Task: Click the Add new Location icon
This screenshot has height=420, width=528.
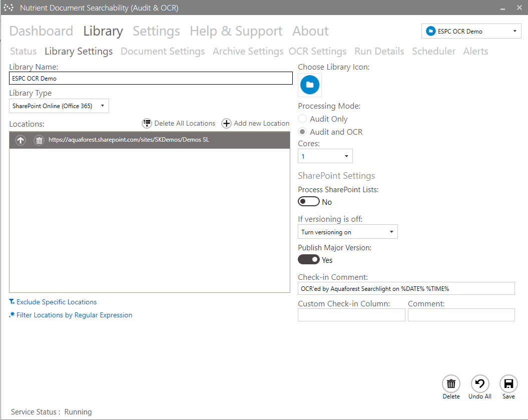Action: coord(226,123)
